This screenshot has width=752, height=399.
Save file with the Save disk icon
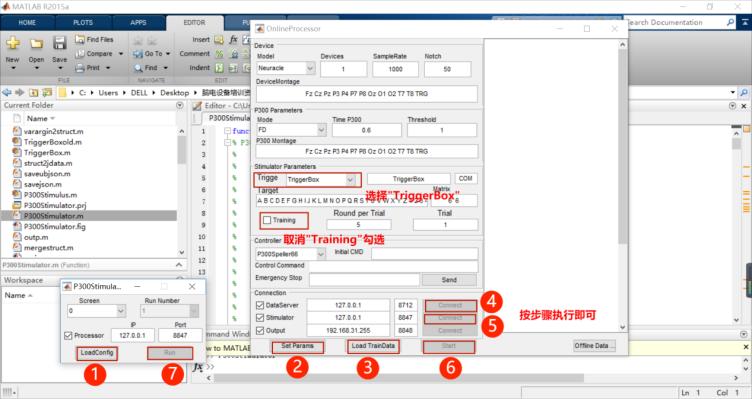tap(59, 44)
